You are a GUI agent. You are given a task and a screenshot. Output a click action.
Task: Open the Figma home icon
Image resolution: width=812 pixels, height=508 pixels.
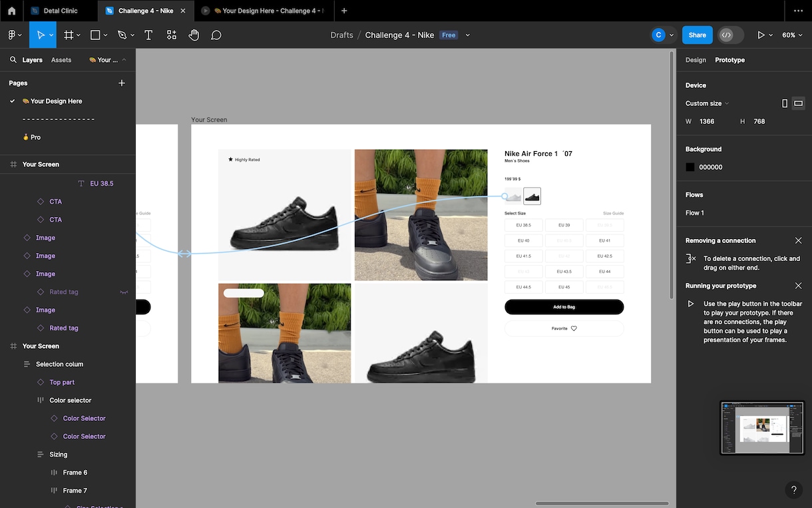pyautogui.click(x=11, y=11)
